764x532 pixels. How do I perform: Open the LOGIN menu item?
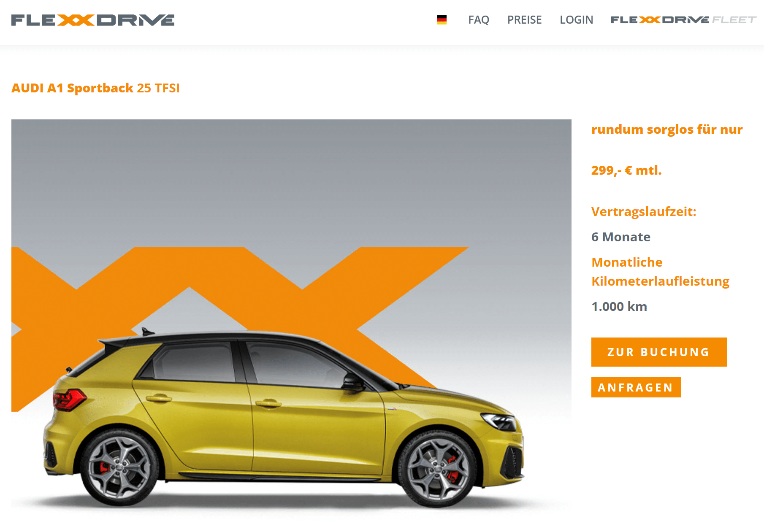(x=576, y=20)
